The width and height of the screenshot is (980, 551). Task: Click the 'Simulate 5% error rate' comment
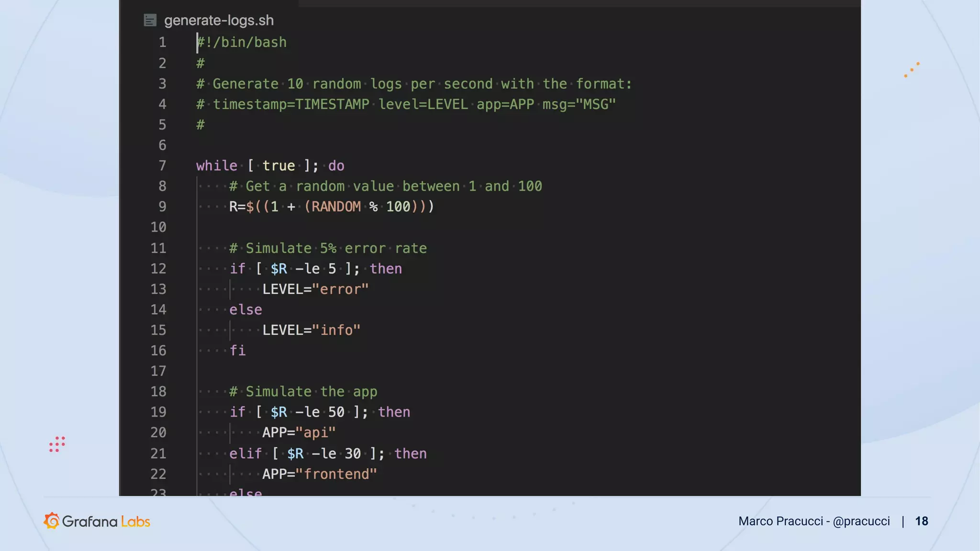[x=328, y=248]
